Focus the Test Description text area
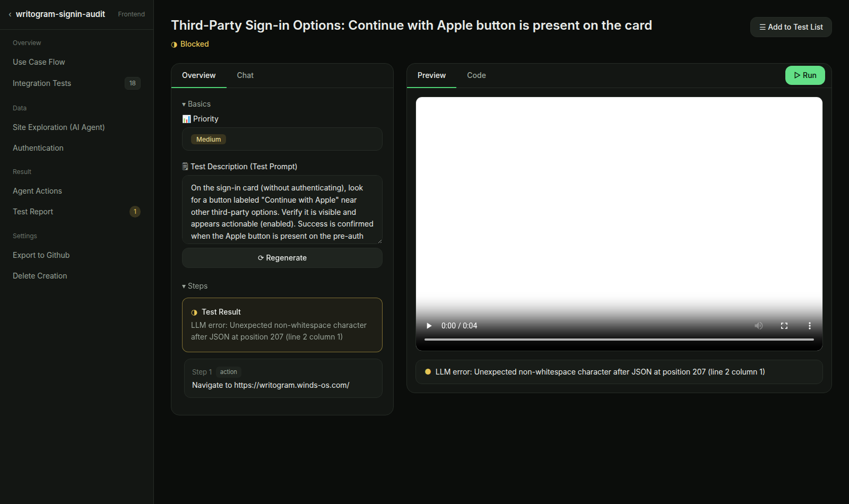 (x=282, y=210)
